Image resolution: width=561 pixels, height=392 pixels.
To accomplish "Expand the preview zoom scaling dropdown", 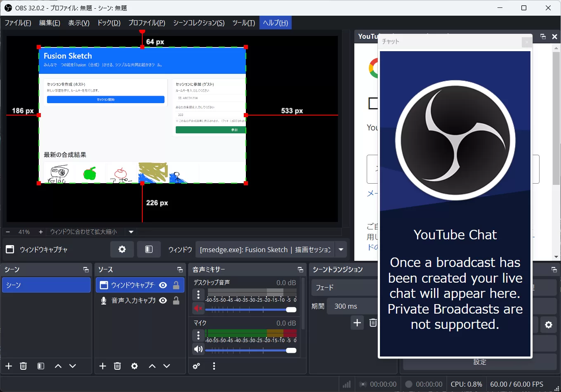I will click(x=131, y=232).
